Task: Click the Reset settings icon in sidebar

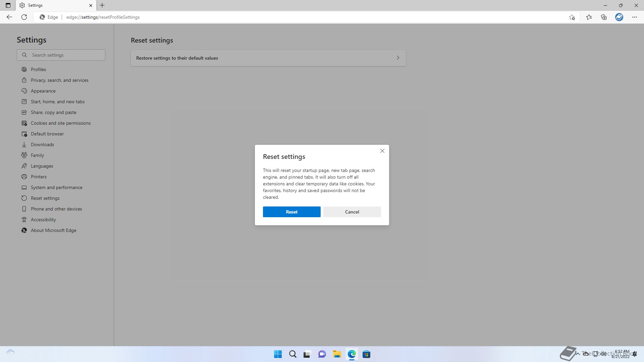Action: pos(24,198)
